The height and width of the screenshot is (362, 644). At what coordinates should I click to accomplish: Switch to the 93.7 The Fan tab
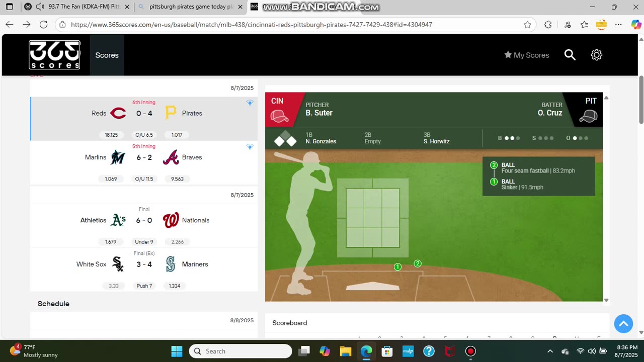pyautogui.click(x=76, y=7)
